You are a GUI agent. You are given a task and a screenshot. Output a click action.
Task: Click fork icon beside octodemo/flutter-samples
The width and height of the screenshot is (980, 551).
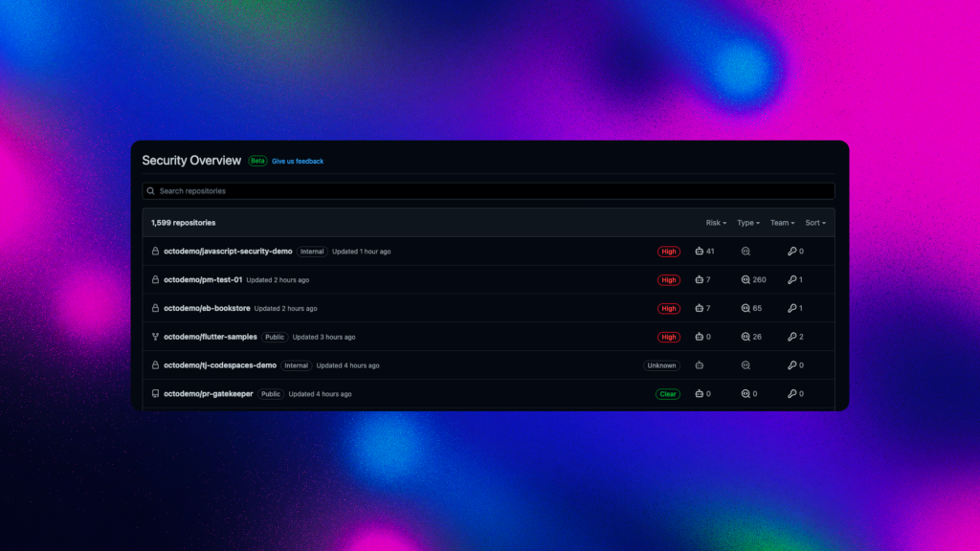click(155, 337)
